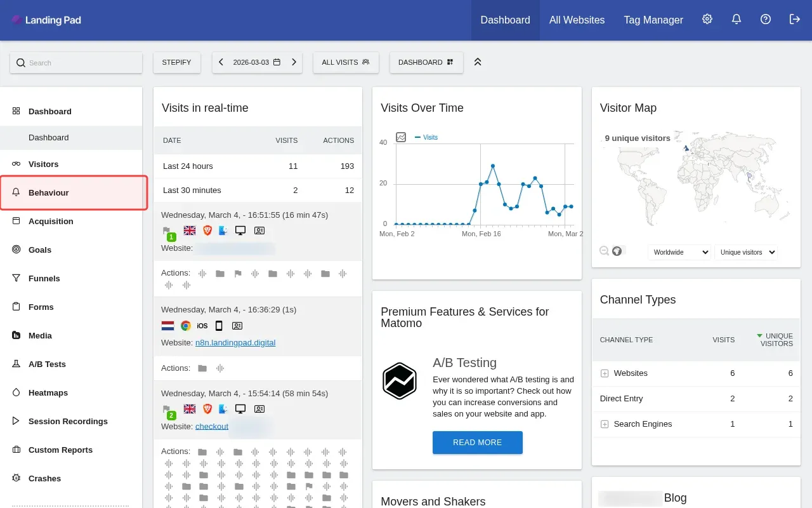
Task: Open the Worldwide region dropdown
Action: (x=679, y=252)
